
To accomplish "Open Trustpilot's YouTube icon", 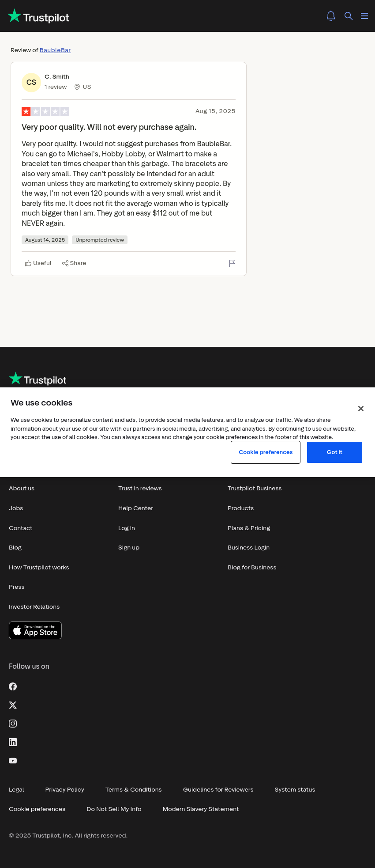I will 13,761.
